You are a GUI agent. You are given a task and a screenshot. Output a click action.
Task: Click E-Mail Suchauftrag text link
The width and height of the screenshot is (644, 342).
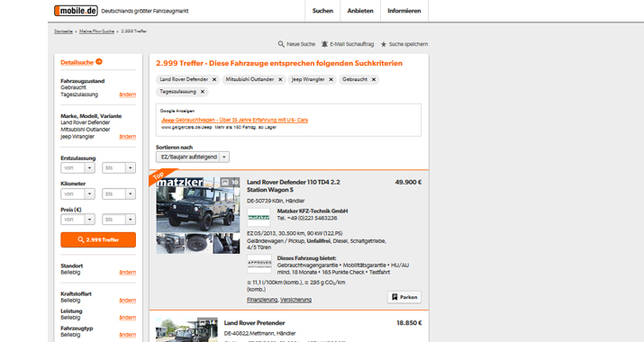click(x=352, y=44)
